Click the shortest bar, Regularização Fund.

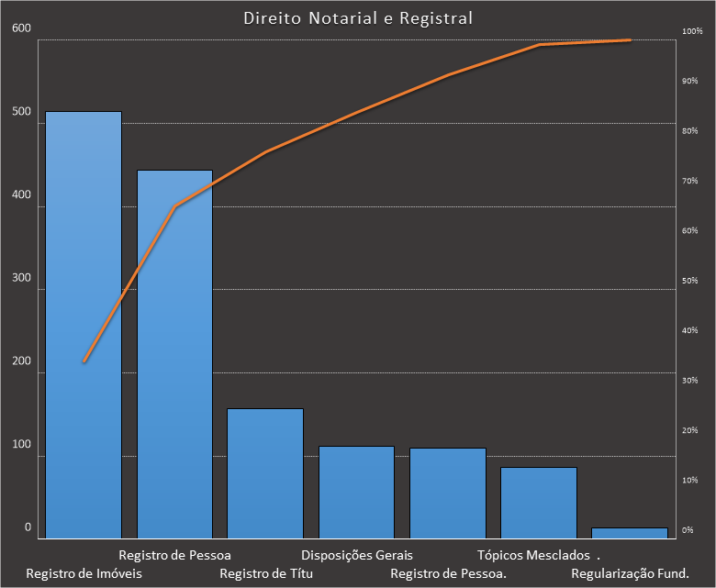pyautogui.click(x=629, y=533)
